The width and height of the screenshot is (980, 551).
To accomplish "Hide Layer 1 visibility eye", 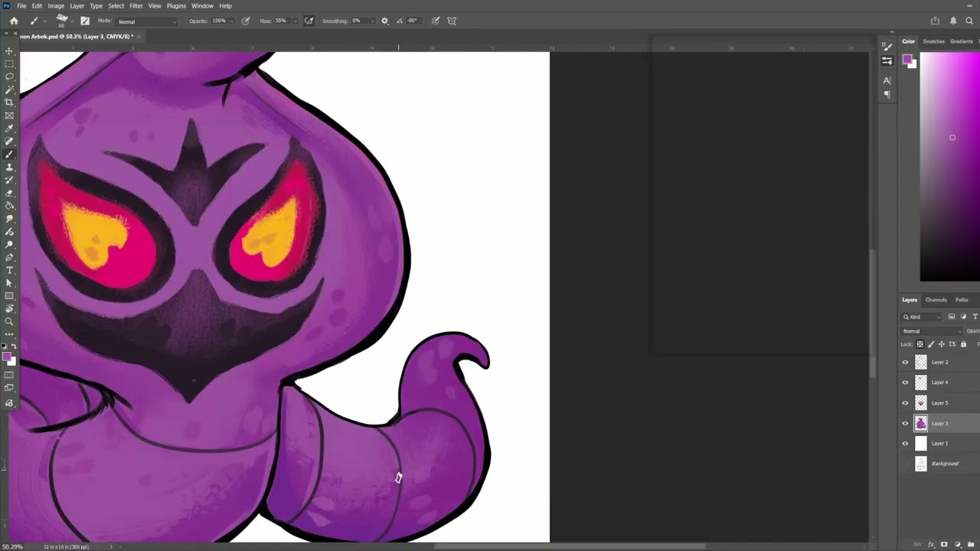I will point(905,443).
